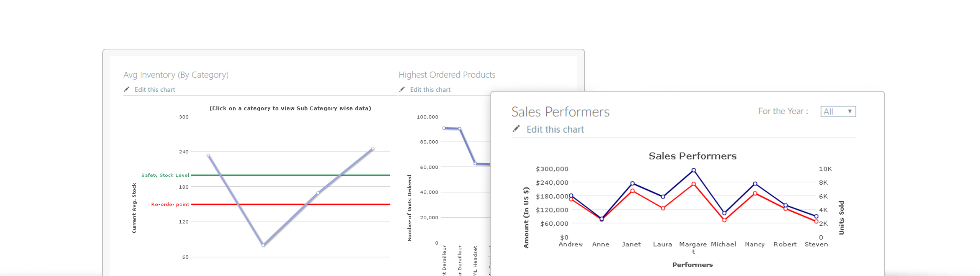Viewport: 980px width, 276px height.
Task: Expand the 'For the Year' dropdown
Action: click(x=838, y=112)
